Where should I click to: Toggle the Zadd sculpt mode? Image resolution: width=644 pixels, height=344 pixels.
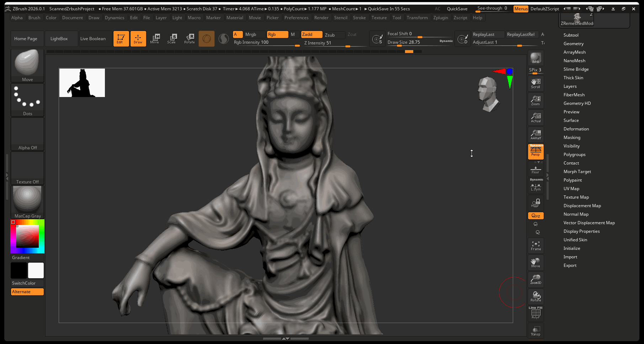click(312, 34)
